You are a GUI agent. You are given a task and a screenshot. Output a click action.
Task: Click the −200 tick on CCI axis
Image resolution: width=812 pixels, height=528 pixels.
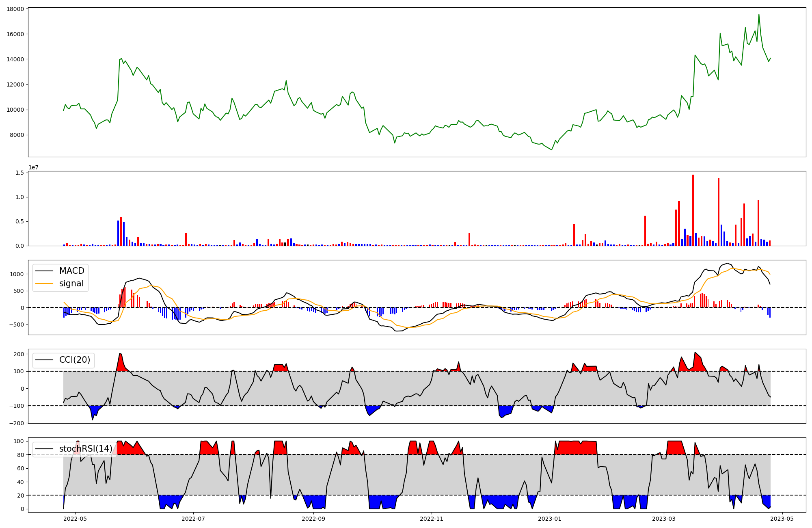point(16,423)
